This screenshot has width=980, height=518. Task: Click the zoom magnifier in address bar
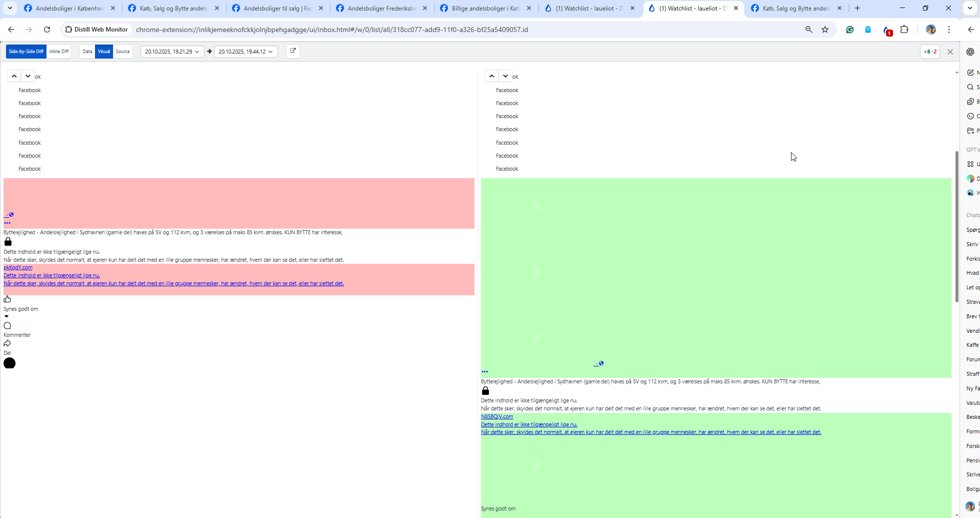[808, 30]
